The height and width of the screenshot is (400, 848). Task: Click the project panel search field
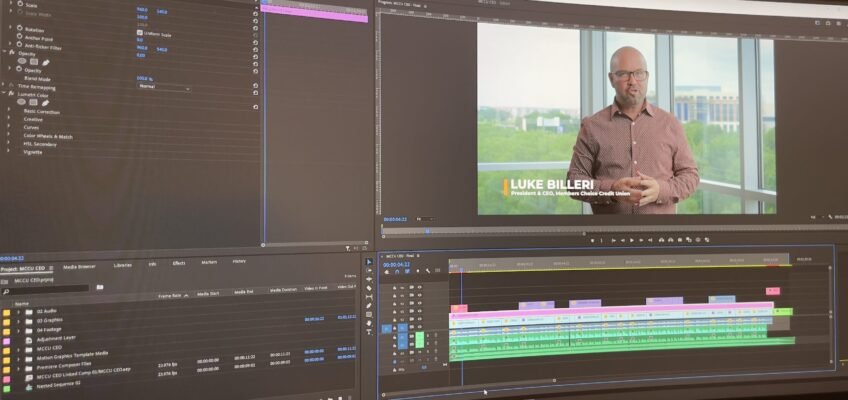tap(46, 290)
